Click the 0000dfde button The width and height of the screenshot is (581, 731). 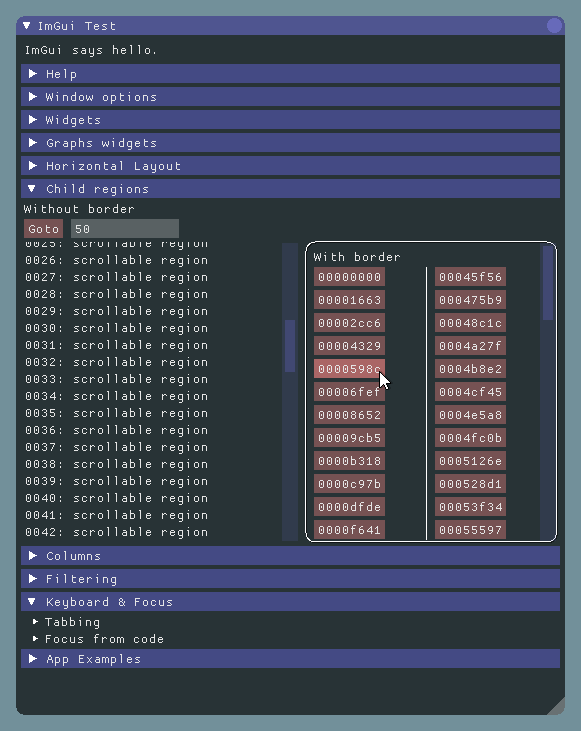click(349, 507)
